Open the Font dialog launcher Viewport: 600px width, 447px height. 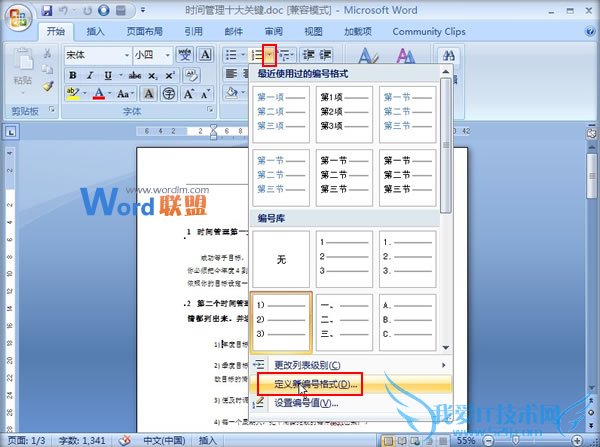[210, 110]
